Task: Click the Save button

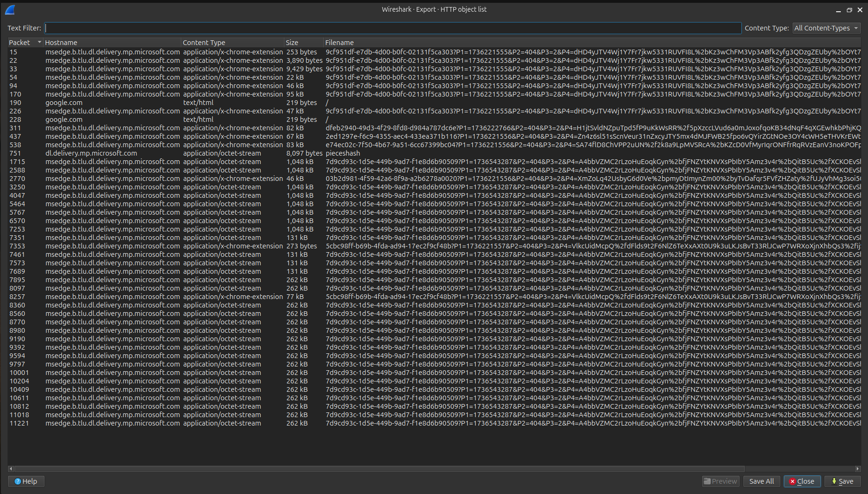Action: (x=842, y=481)
